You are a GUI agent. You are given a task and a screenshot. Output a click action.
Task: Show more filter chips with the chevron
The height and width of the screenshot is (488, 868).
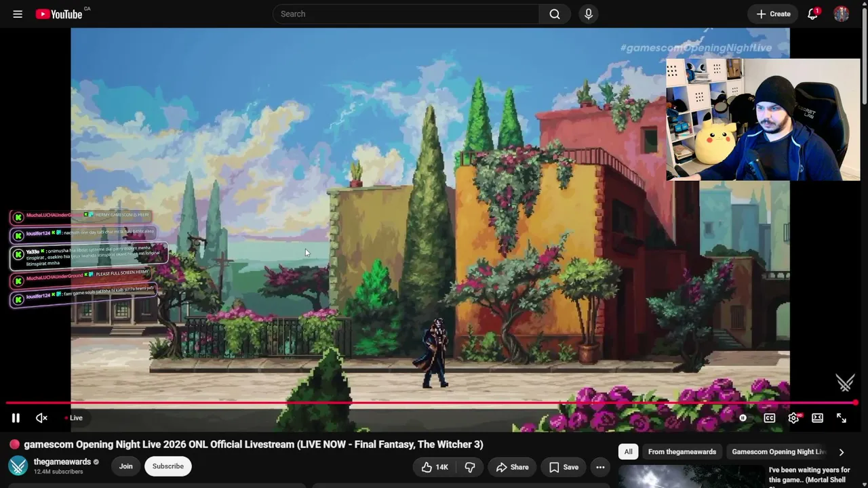pos(841,452)
